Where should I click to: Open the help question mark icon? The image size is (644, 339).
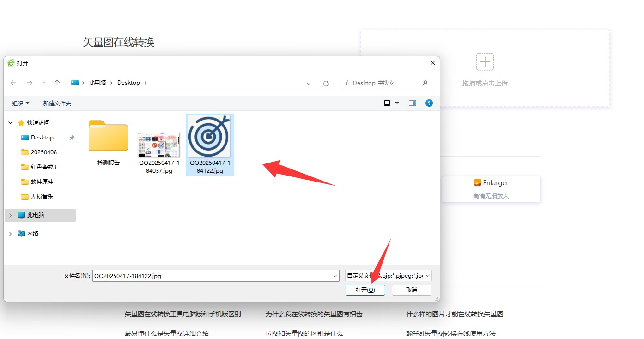click(429, 103)
